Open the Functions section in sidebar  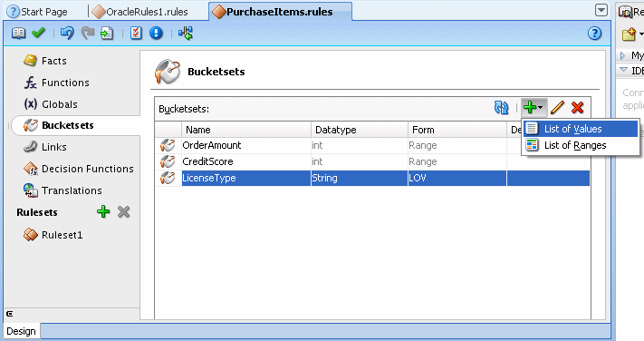(57, 83)
